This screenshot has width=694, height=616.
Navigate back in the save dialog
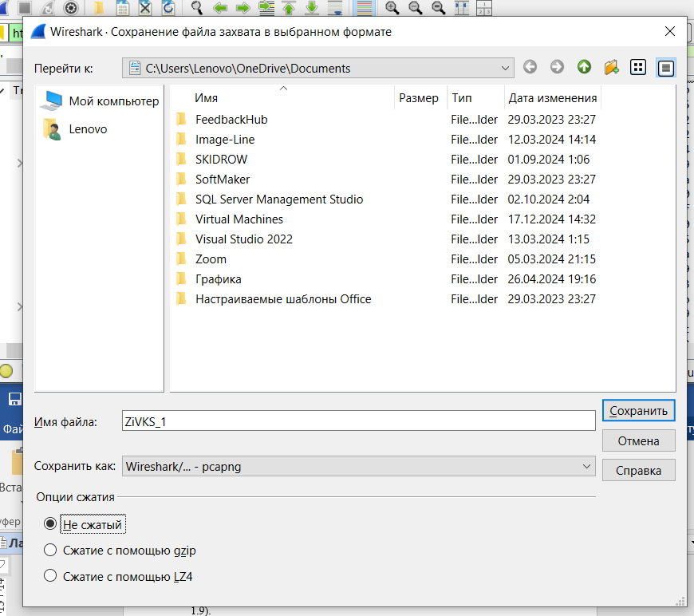pos(530,67)
